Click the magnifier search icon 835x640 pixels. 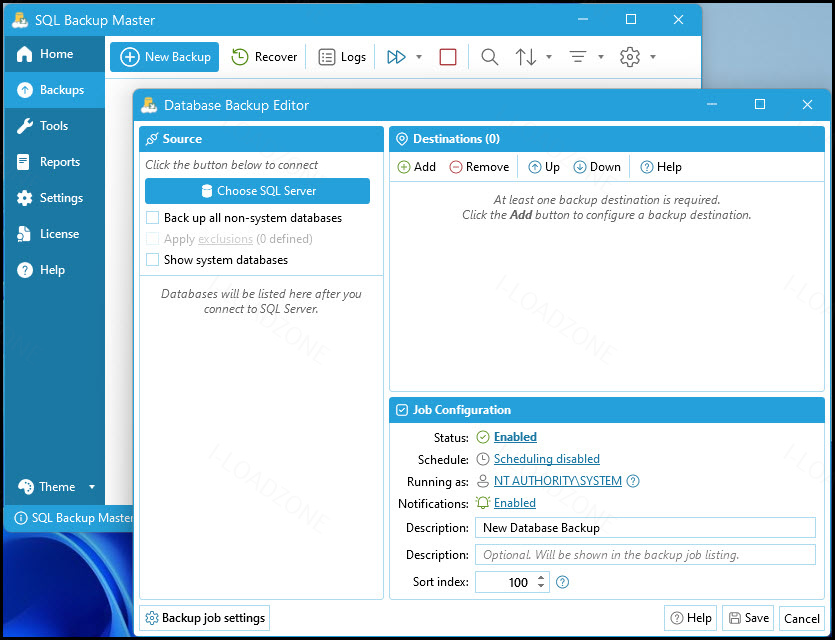pos(489,57)
